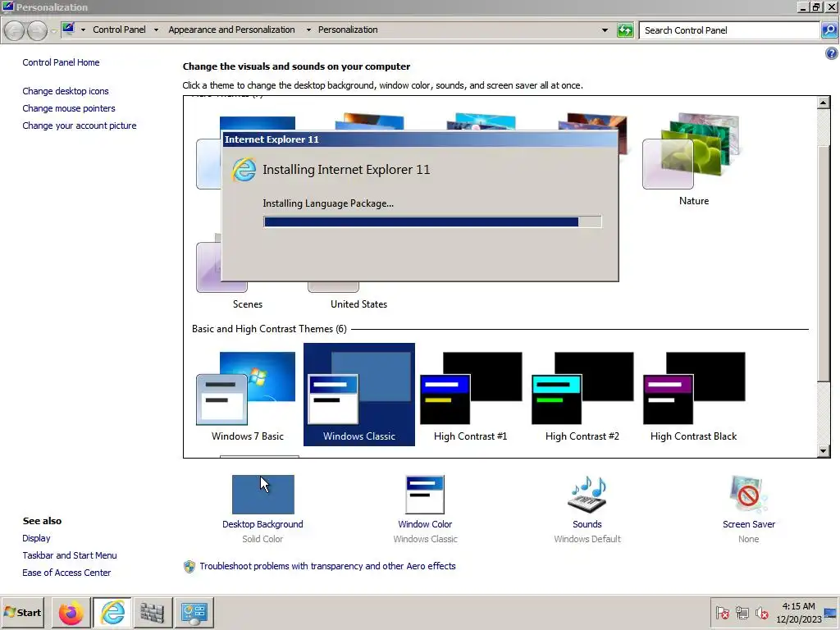
Task: Click the Control Panel help icon
Action: (x=832, y=53)
